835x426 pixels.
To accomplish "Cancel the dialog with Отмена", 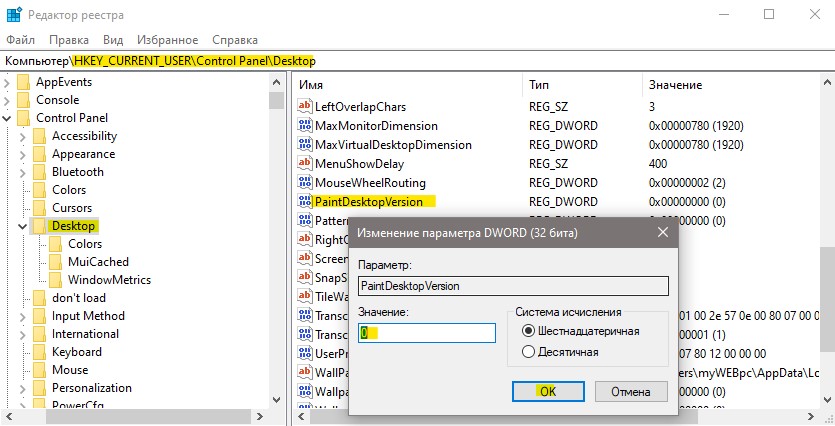I will pyautogui.click(x=631, y=391).
